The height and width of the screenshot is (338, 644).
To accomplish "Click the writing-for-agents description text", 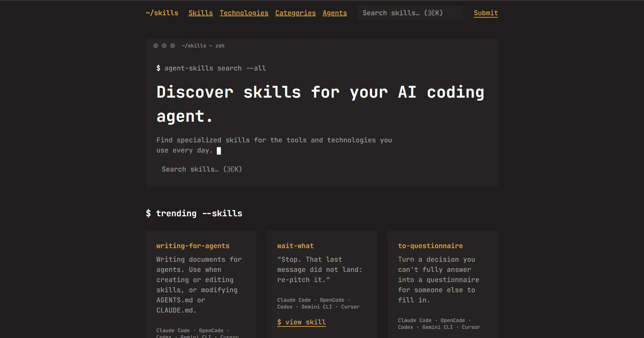I will (x=199, y=285).
